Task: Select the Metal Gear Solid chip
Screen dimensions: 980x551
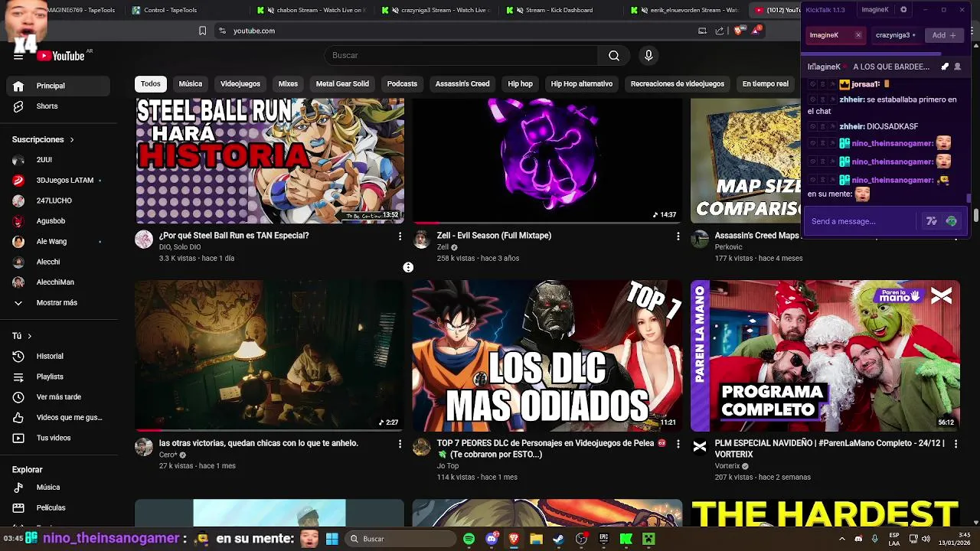Action: click(342, 83)
